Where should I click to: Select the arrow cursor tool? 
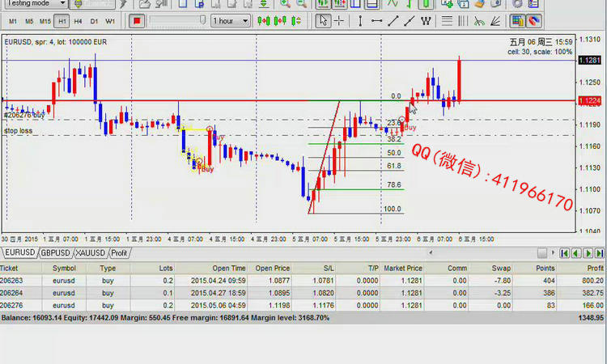click(x=323, y=20)
